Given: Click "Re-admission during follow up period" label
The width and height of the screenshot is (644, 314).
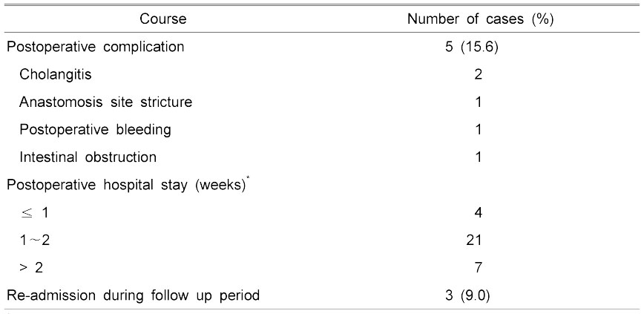Looking at the screenshot, I should tap(134, 295).
